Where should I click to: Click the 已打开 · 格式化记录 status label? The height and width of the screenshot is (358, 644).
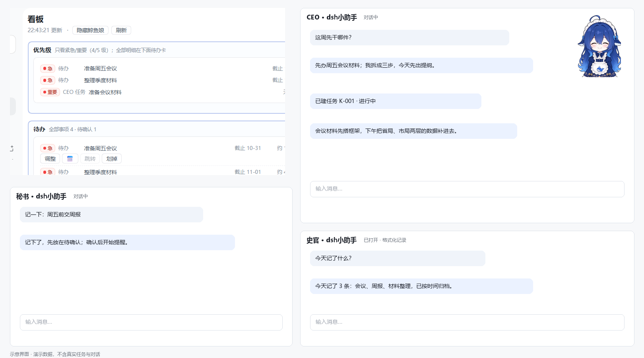(385, 240)
